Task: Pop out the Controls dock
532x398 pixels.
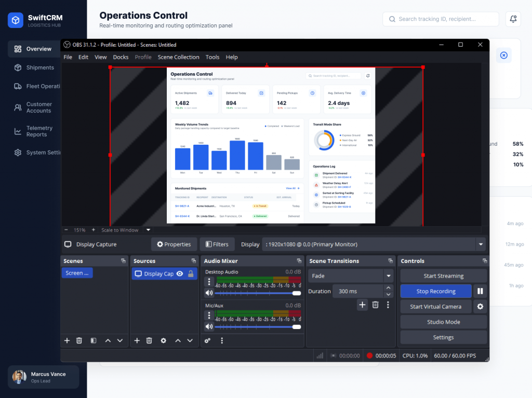Action: tap(485, 260)
